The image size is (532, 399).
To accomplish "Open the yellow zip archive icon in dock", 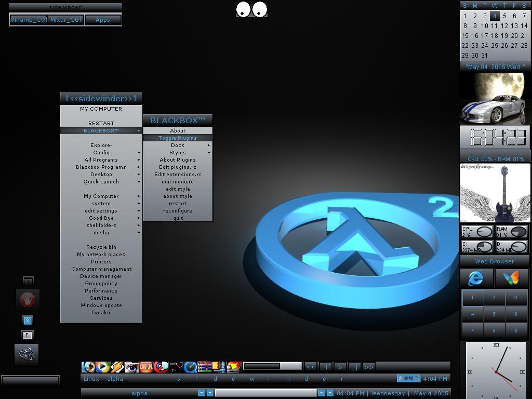I will [x=219, y=367].
